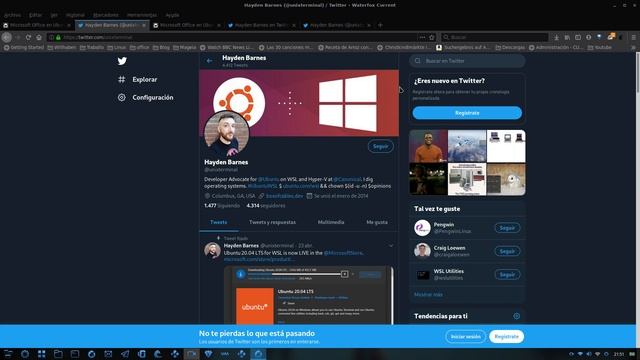Screen dimensions: 640x360
Task: Switch to the Tweets tab
Action: point(218,222)
